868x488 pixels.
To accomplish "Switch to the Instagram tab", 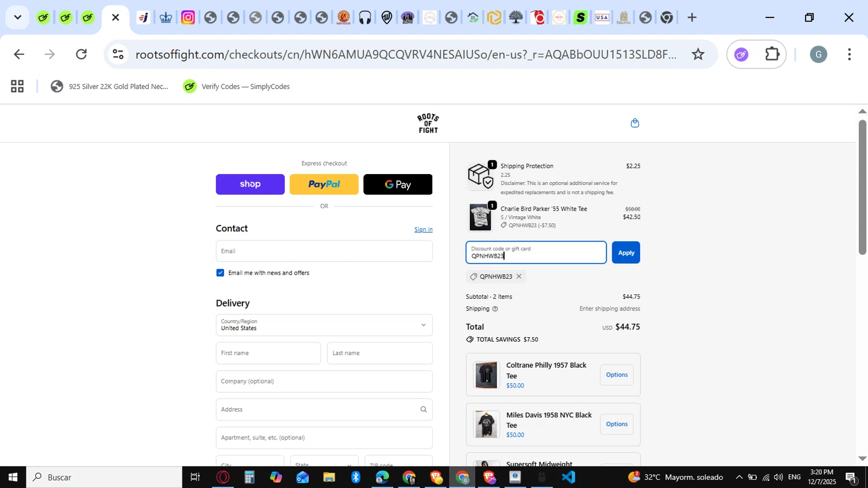I will (188, 17).
